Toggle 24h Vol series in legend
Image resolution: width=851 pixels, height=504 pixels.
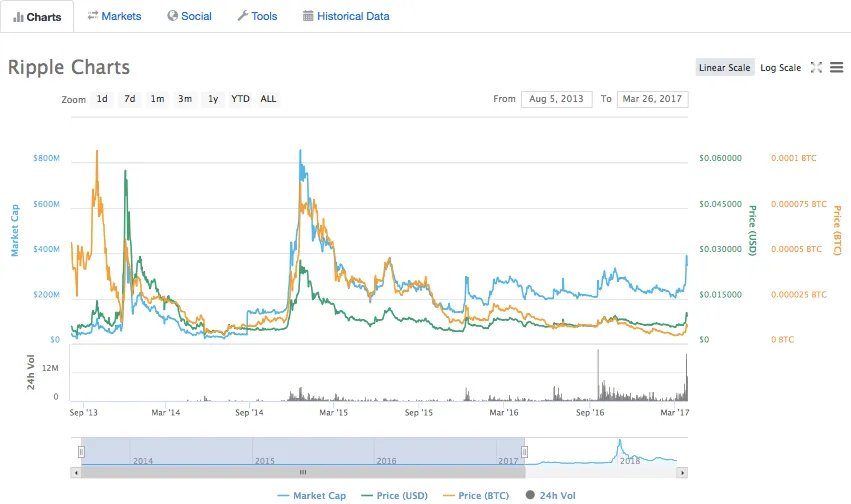(550, 495)
